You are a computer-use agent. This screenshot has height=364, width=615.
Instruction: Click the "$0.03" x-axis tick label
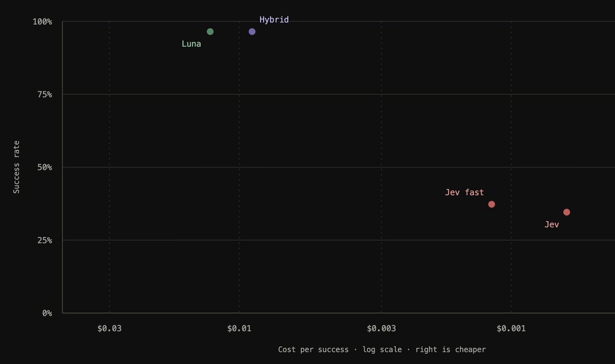(x=109, y=328)
